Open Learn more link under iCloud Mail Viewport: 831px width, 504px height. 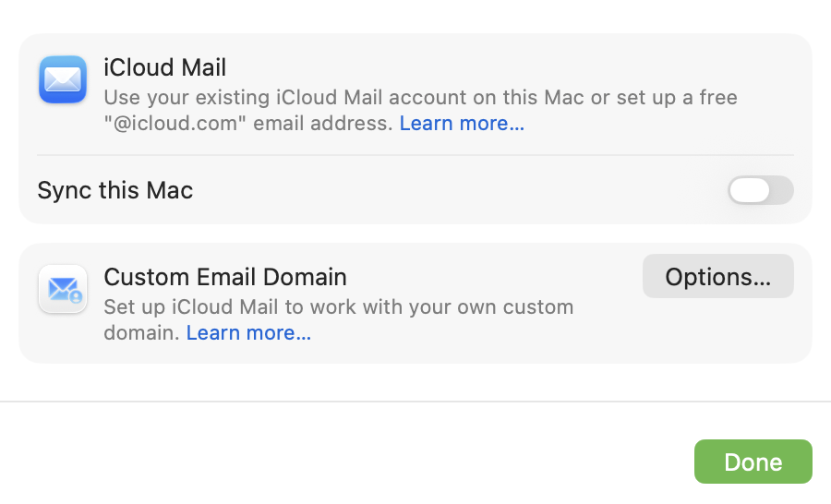[x=462, y=124]
